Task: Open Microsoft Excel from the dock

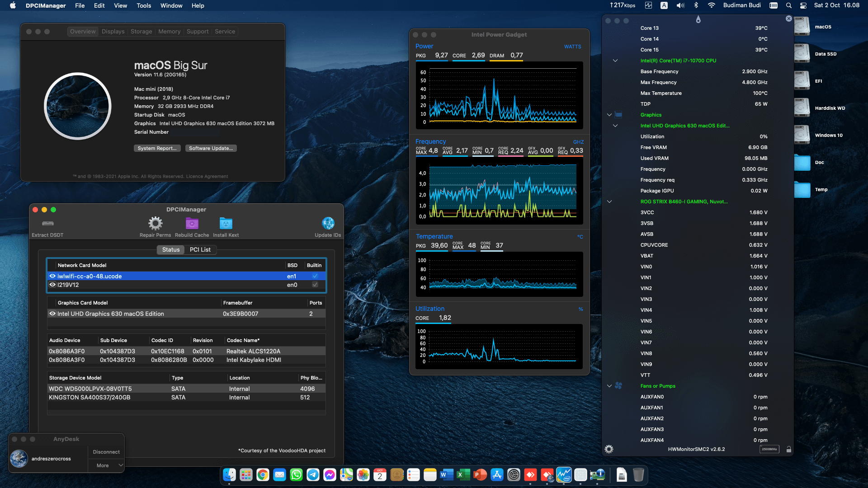Action: tap(463, 475)
